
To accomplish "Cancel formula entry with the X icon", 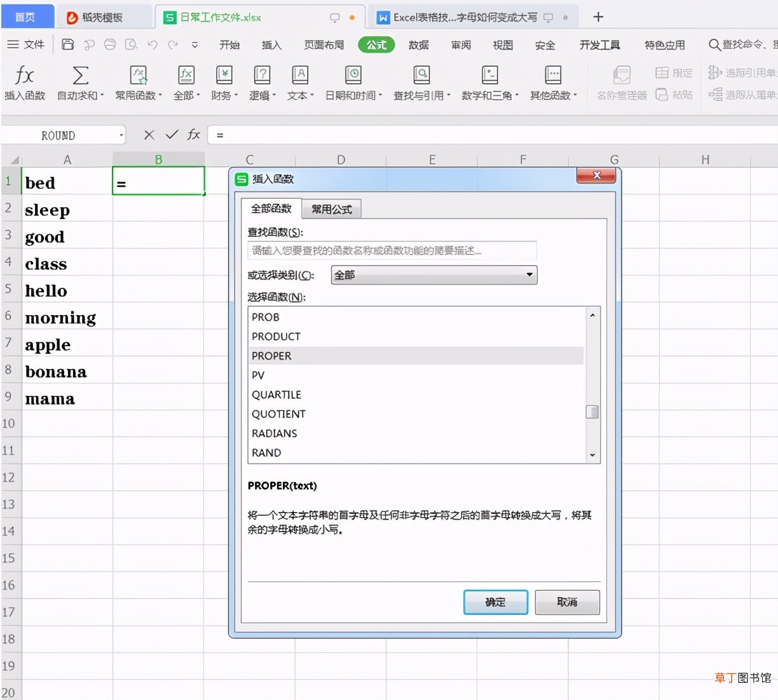I will click(149, 135).
